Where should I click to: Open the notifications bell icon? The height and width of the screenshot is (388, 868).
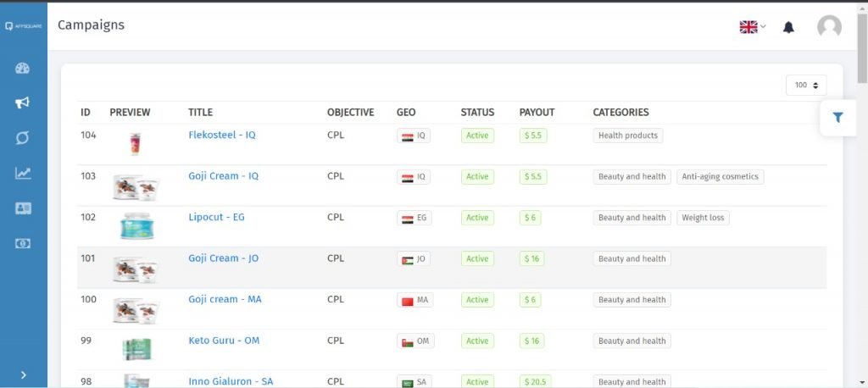788,27
